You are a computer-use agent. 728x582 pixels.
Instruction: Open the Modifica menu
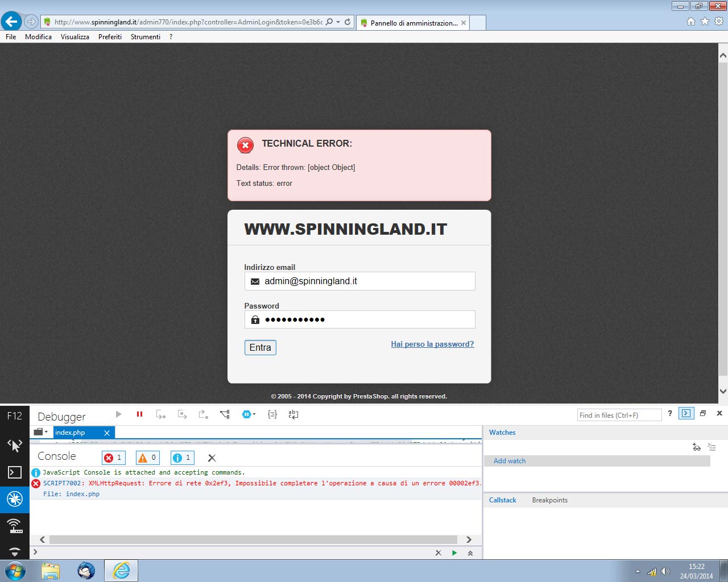38,36
